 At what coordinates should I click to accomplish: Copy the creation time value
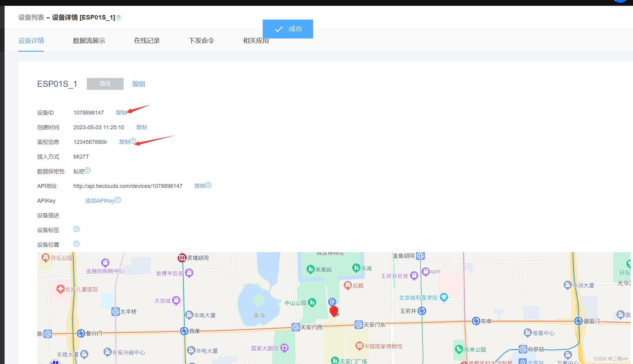pos(141,127)
